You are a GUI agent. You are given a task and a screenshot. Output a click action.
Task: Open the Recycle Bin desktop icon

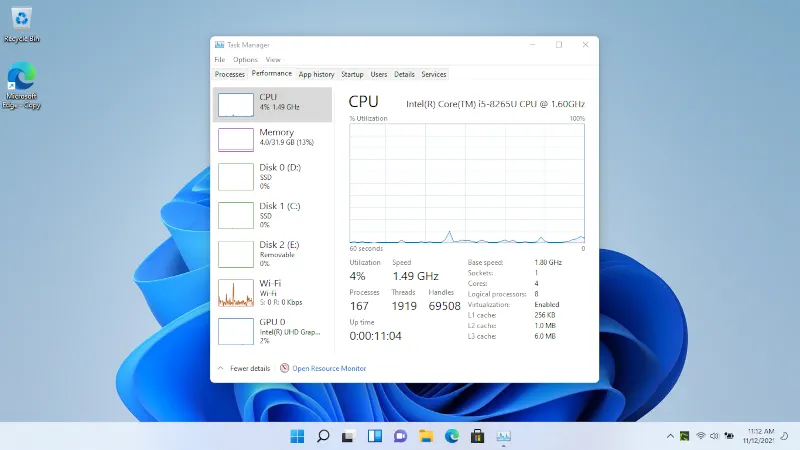click(x=21, y=24)
